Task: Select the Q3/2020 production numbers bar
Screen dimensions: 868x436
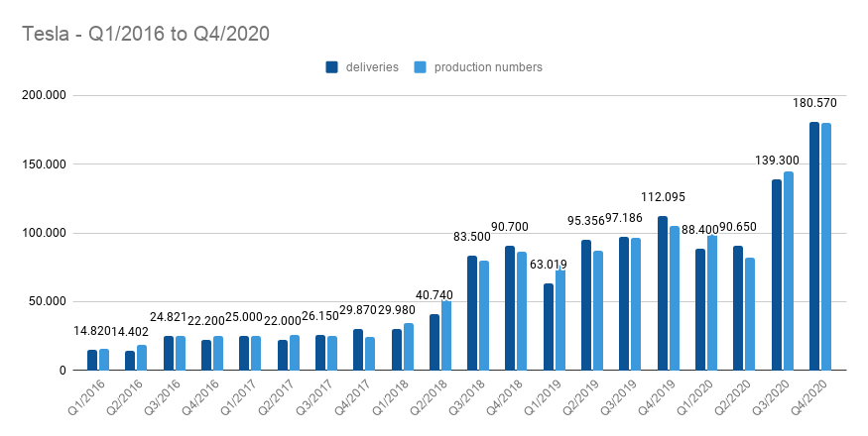Action: [789, 272]
